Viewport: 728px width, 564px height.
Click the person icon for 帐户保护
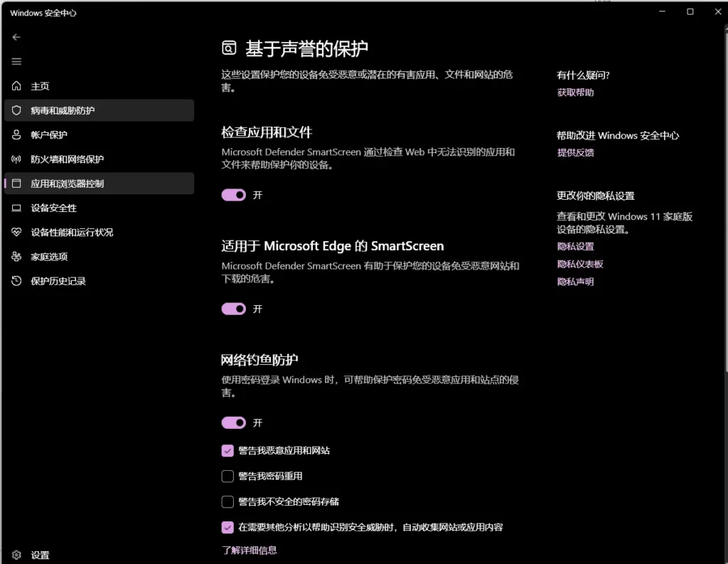point(16,134)
